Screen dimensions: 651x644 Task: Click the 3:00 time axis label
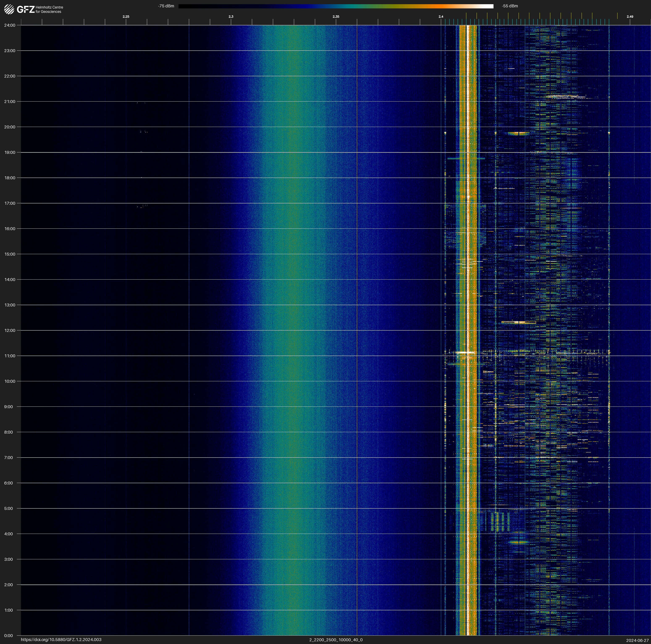coord(8,559)
